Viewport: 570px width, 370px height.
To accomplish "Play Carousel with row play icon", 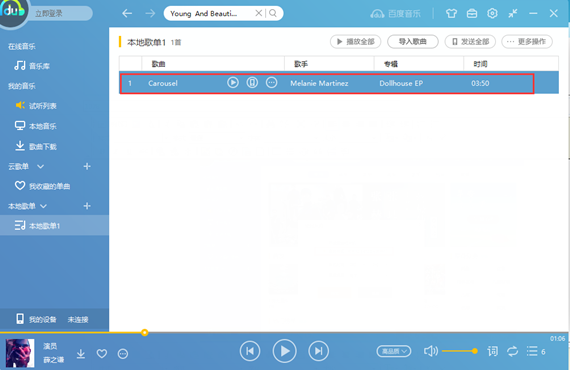I will coord(233,83).
